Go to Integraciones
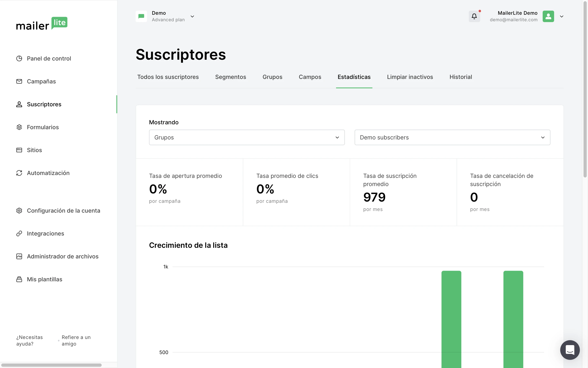This screenshot has width=588, height=368. pos(46,233)
